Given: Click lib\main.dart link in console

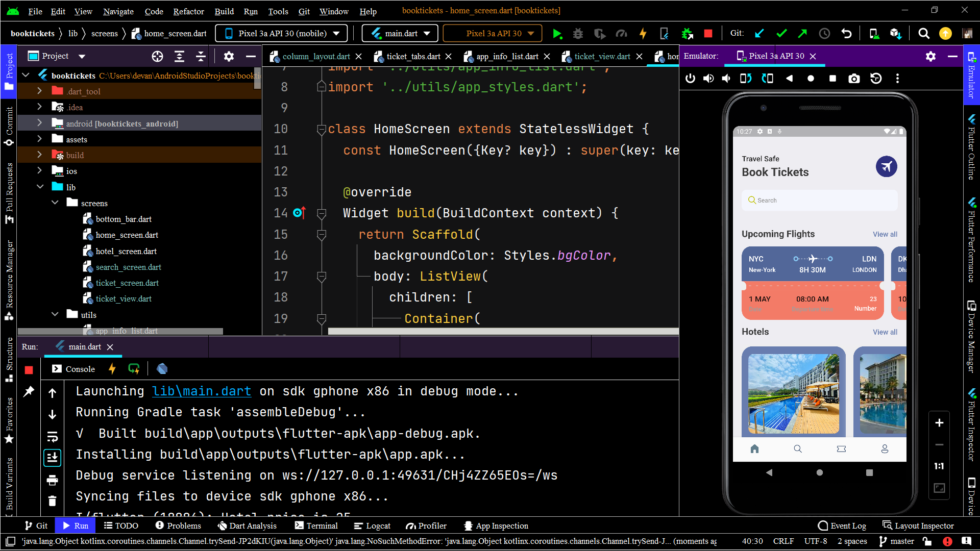Looking at the screenshot, I should 202,391.
